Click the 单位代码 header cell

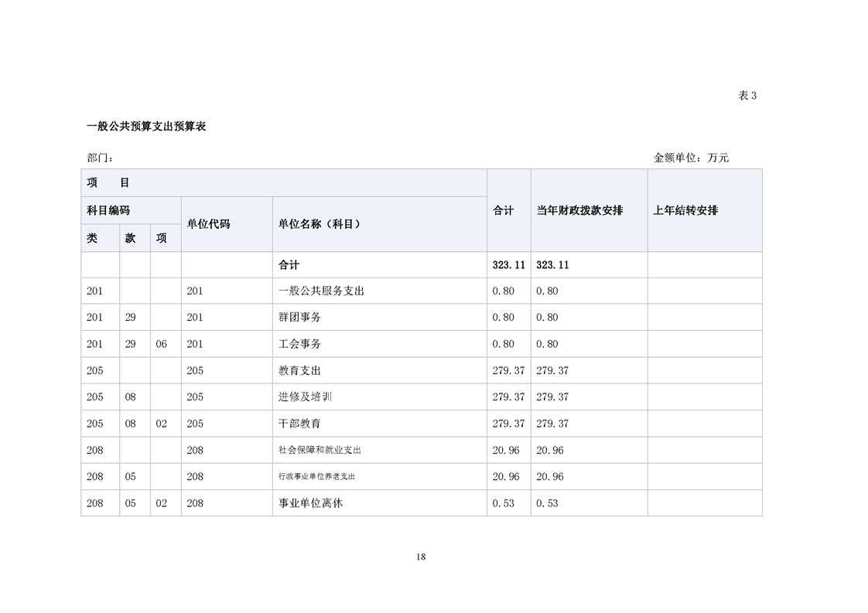pyautogui.click(x=227, y=224)
